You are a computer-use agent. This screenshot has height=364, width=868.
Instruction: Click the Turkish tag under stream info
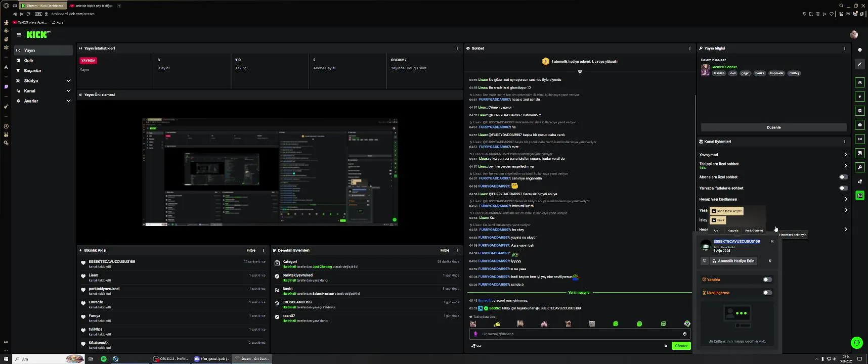tap(719, 73)
